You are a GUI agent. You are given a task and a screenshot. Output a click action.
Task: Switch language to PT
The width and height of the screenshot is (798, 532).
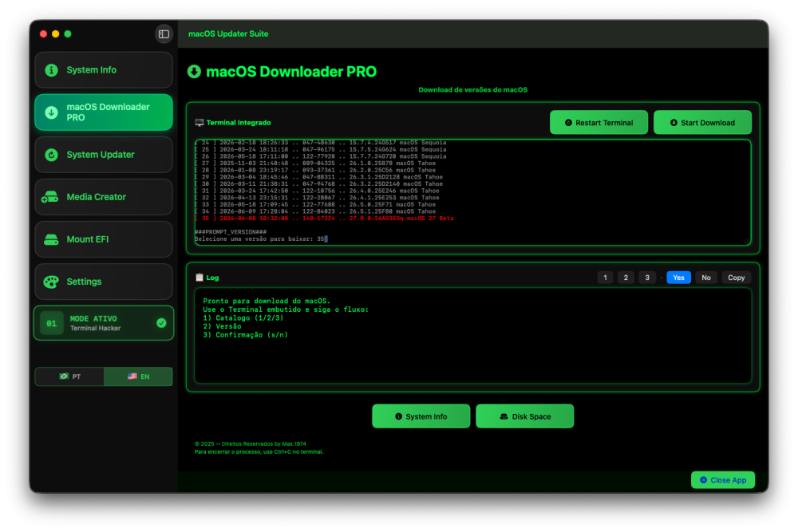69,376
